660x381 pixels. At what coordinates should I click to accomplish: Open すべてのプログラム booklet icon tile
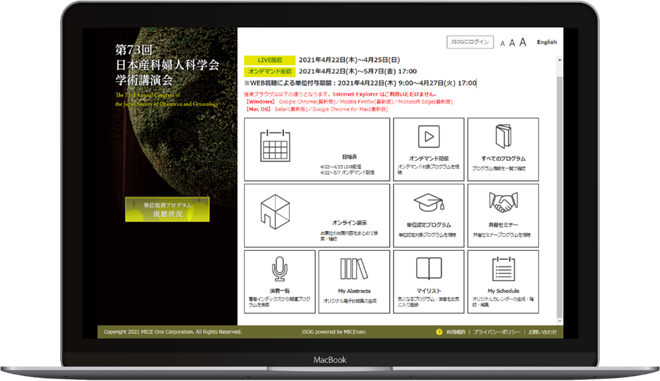[503, 149]
